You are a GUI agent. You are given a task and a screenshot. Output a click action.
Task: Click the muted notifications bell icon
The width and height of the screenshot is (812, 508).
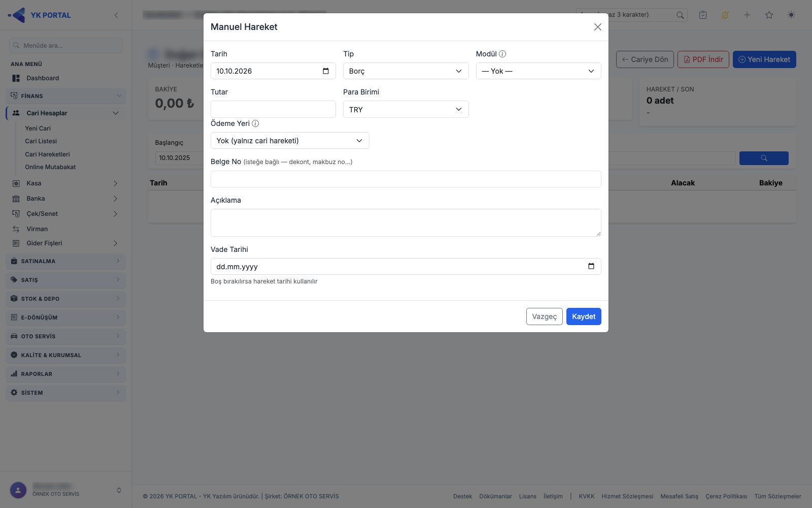tap(725, 15)
